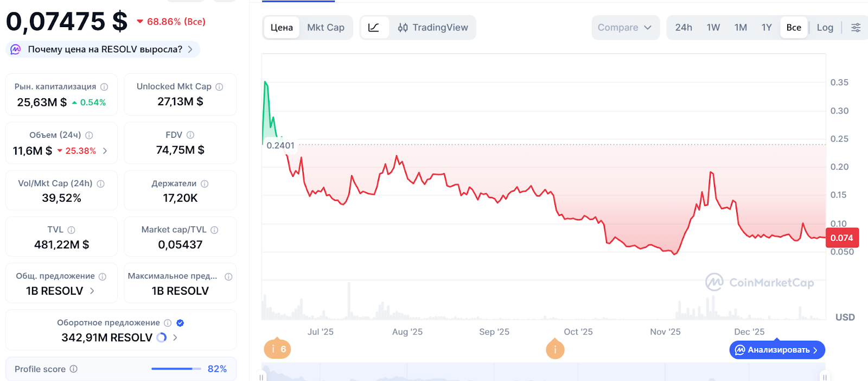Viewport: 868px width, 381px height.
Task: Click info icon beside FDV label
Action: click(190, 135)
